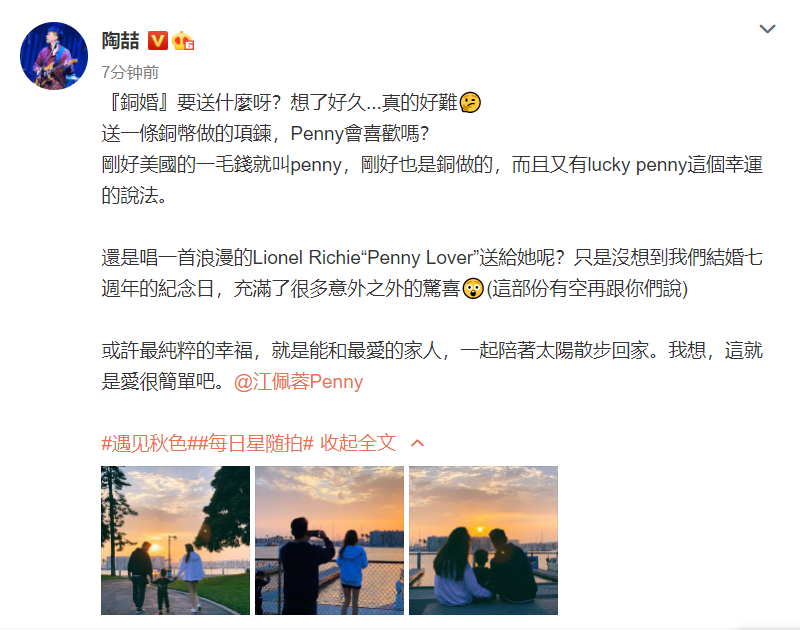Open the 陶喆 username link
The width and height of the screenshot is (800, 630).
(120, 41)
